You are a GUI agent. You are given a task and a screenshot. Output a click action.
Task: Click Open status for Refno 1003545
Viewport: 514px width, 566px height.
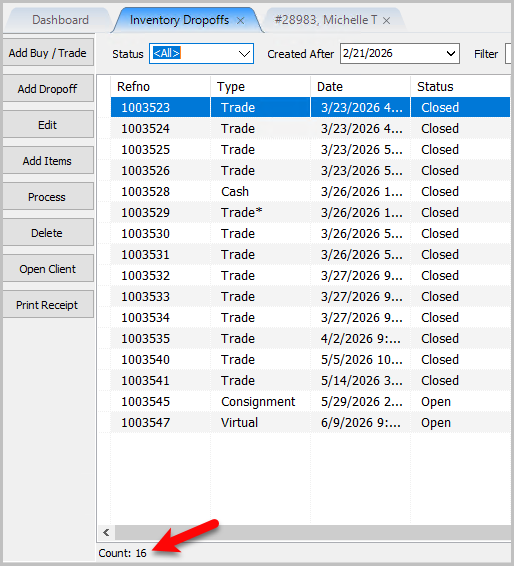click(x=461, y=401)
